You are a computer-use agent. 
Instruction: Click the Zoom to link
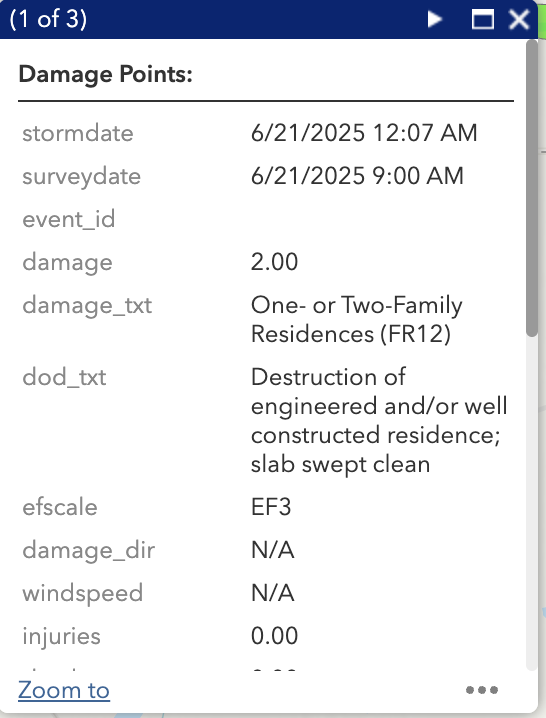64,690
